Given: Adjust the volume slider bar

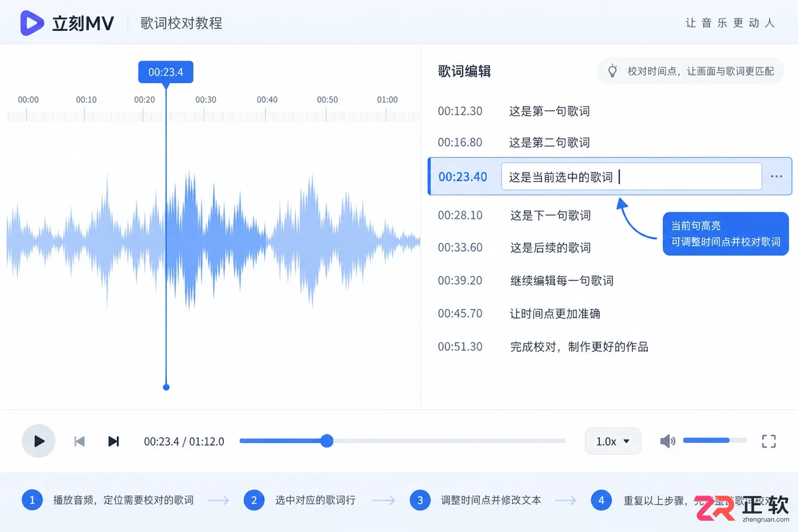Looking at the screenshot, I should coord(715,441).
